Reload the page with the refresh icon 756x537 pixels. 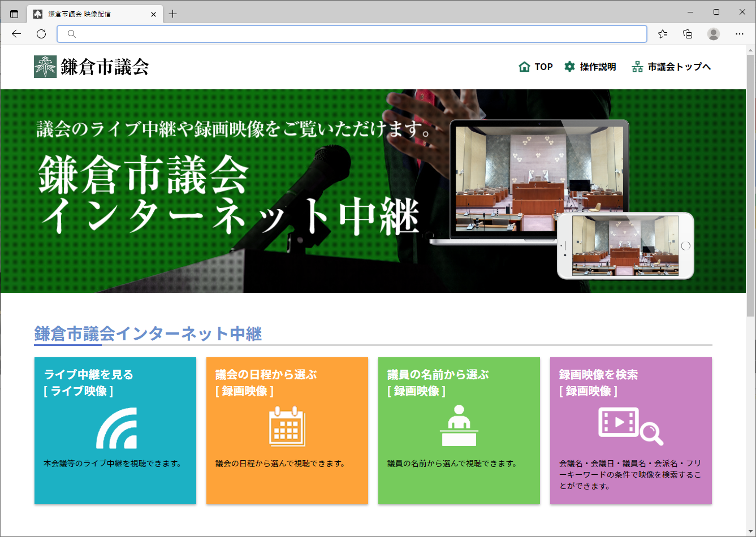tap(41, 34)
